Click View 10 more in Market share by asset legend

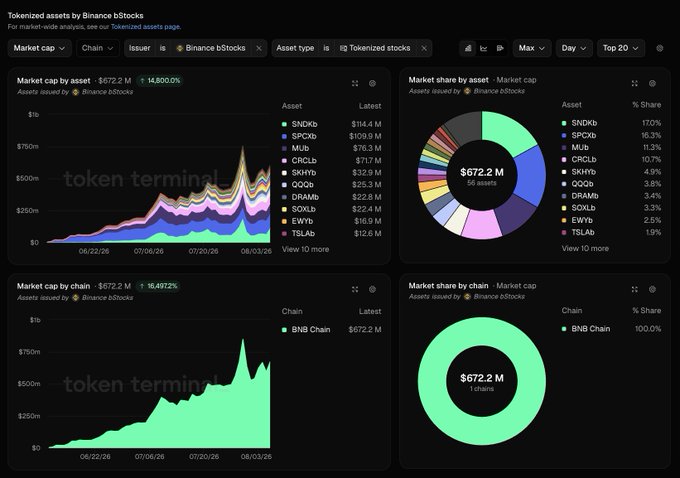585,249
